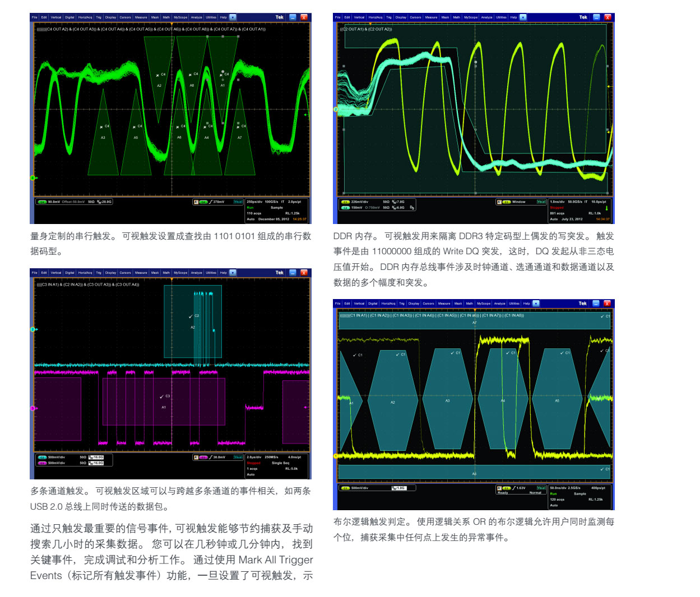The image size is (700, 597).
Task: Click cyan channel 2 ground marker on DDR scope
Action: [x=336, y=110]
